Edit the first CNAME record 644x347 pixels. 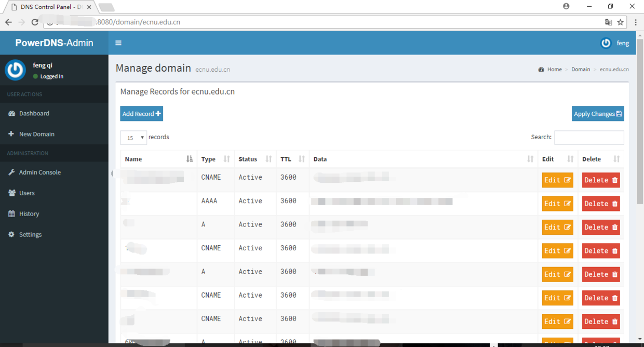point(557,180)
